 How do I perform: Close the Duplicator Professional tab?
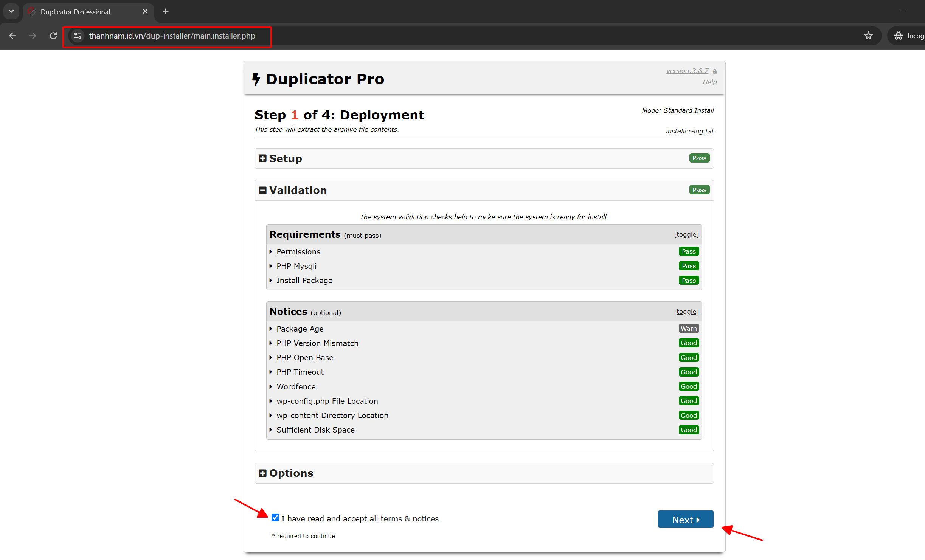(145, 11)
